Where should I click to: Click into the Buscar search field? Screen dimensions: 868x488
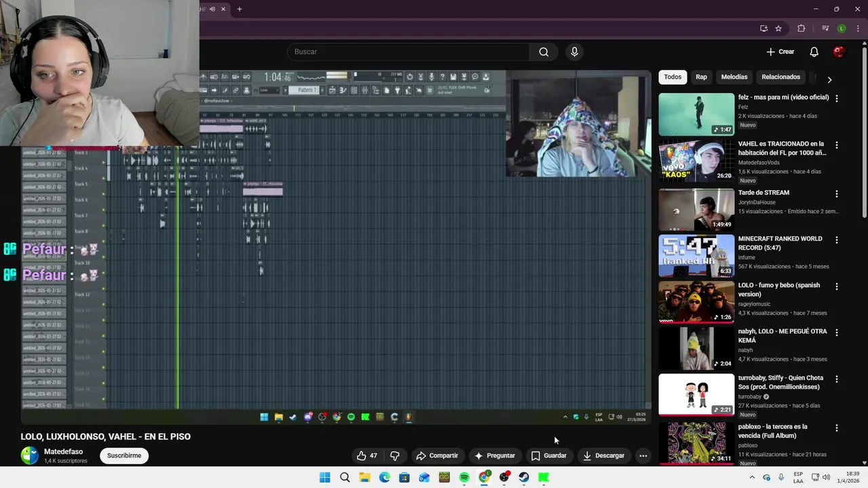pyautogui.click(x=409, y=52)
